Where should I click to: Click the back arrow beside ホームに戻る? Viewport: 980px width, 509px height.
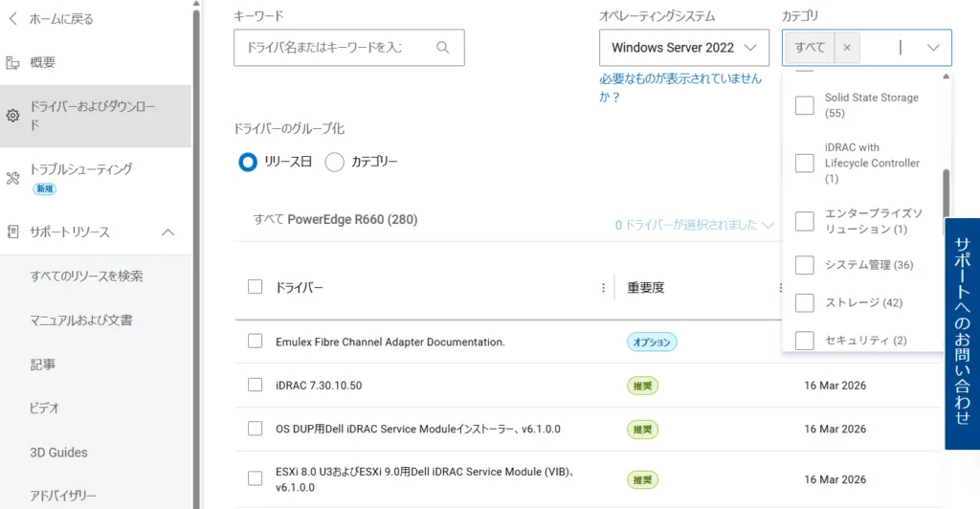12,19
